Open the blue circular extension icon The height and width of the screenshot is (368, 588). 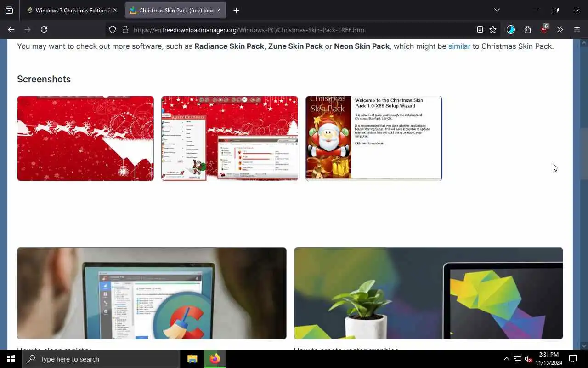click(x=511, y=29)
